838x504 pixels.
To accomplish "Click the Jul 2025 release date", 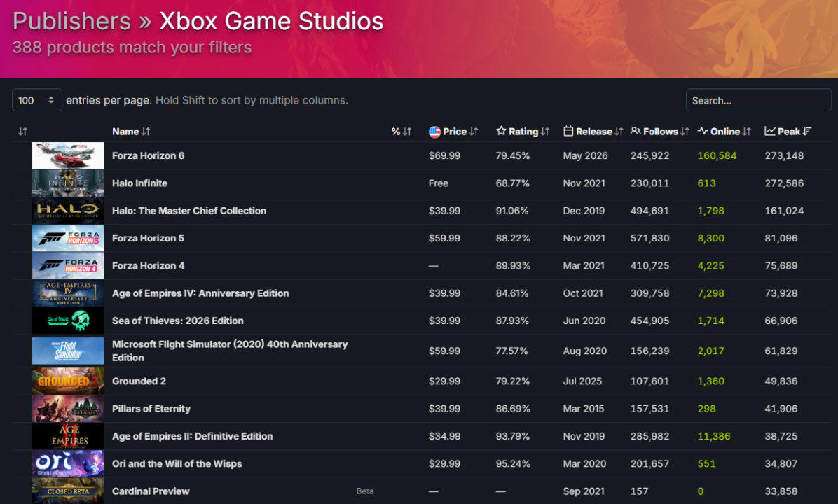I will click(x=582, y=381).
